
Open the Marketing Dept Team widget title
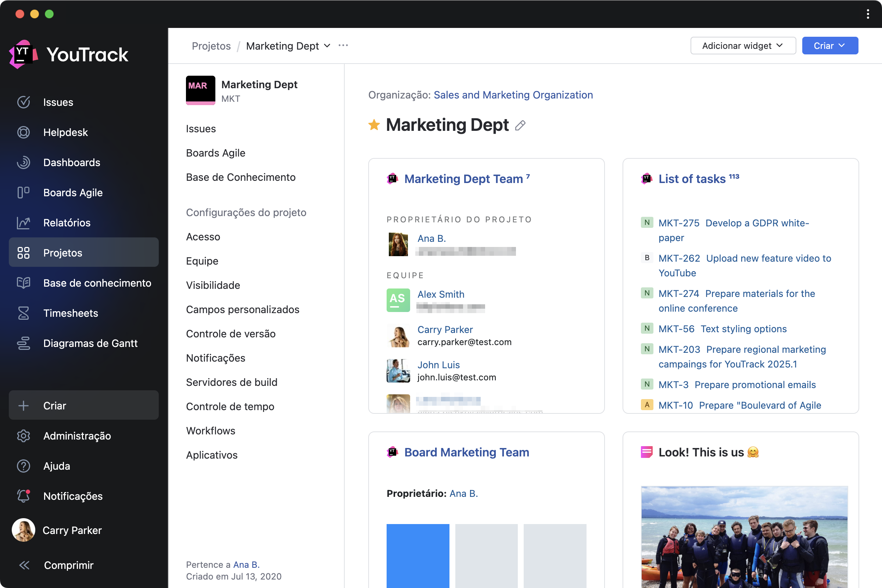[x=463, y=179]
